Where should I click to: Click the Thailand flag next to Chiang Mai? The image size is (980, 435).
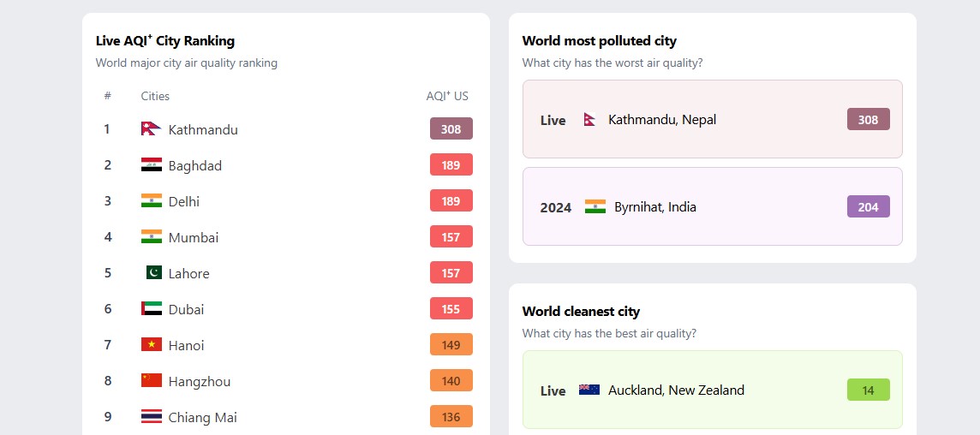tap(151, 417)
